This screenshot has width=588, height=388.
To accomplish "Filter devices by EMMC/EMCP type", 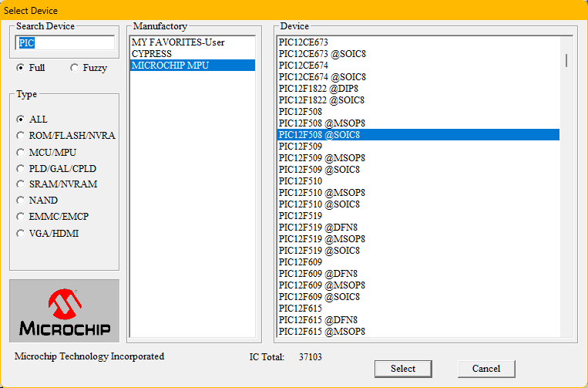I will pyautogui.click(x=20, y=217).
